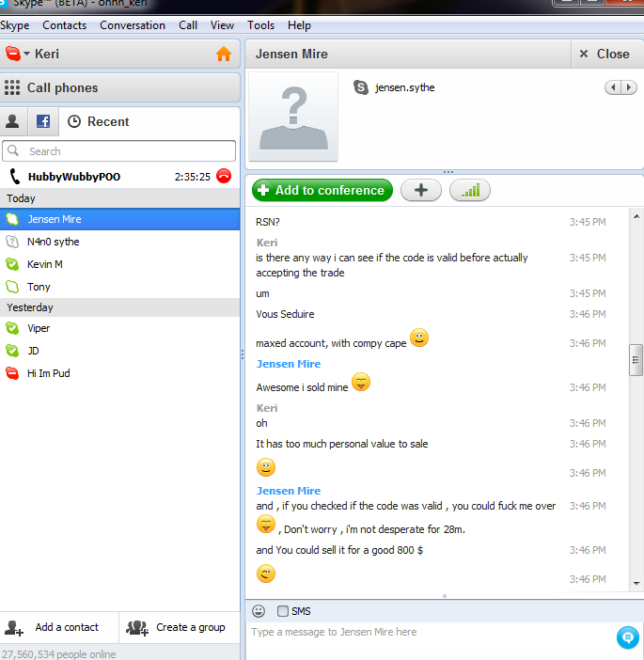Click Viper's online status icon
644x660 pixels.
click(12, 328)
